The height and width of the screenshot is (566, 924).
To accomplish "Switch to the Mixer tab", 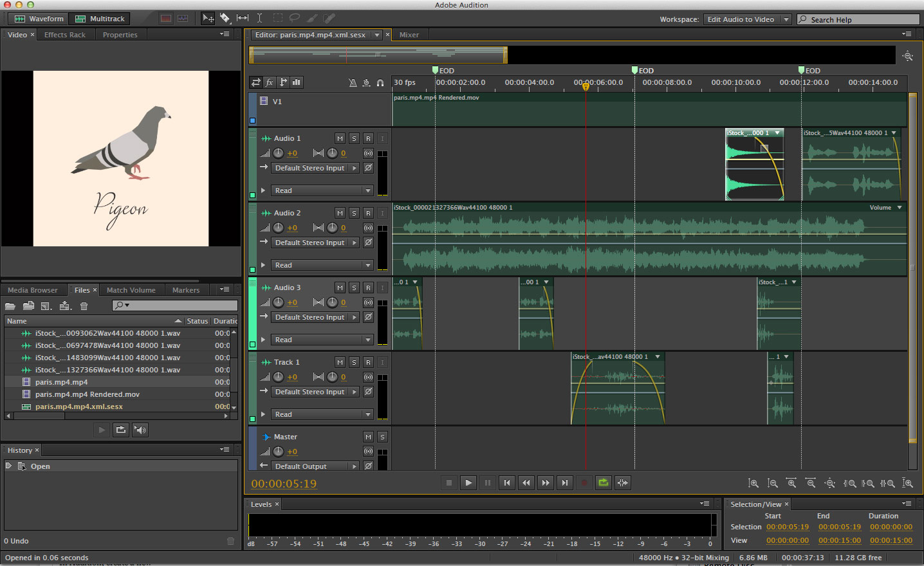I will point(409,35).
